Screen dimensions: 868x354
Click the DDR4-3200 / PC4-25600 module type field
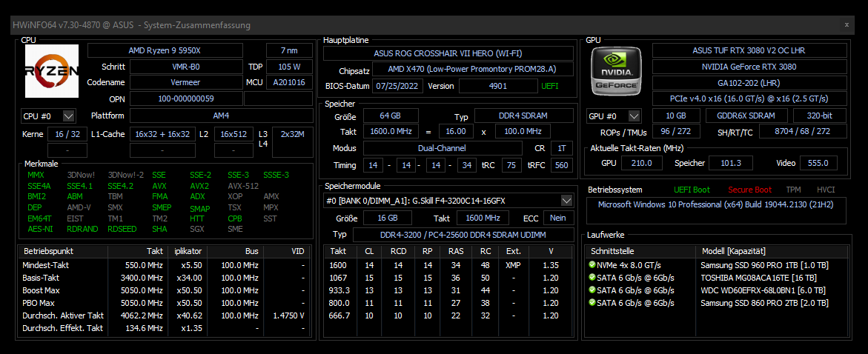[x=463, y=235]
